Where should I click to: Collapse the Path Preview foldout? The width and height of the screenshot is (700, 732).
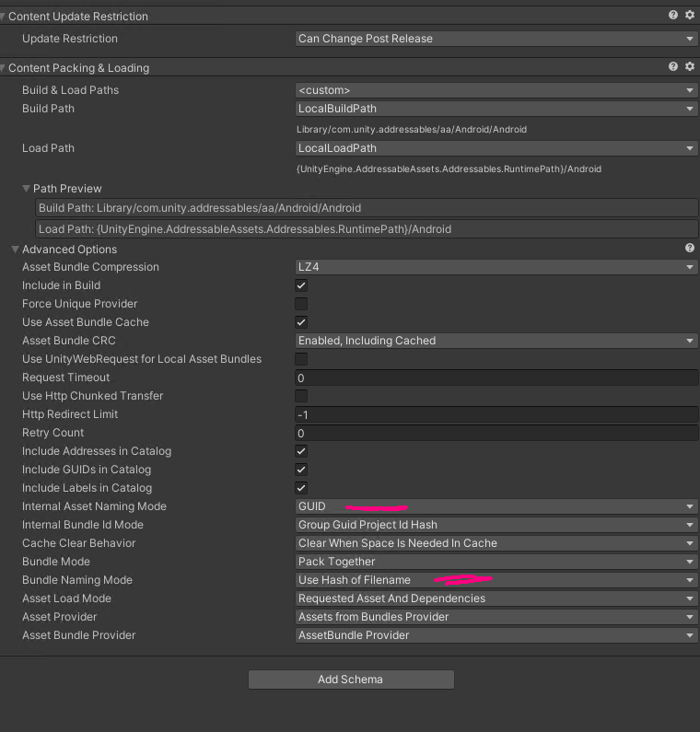[27, 189]
